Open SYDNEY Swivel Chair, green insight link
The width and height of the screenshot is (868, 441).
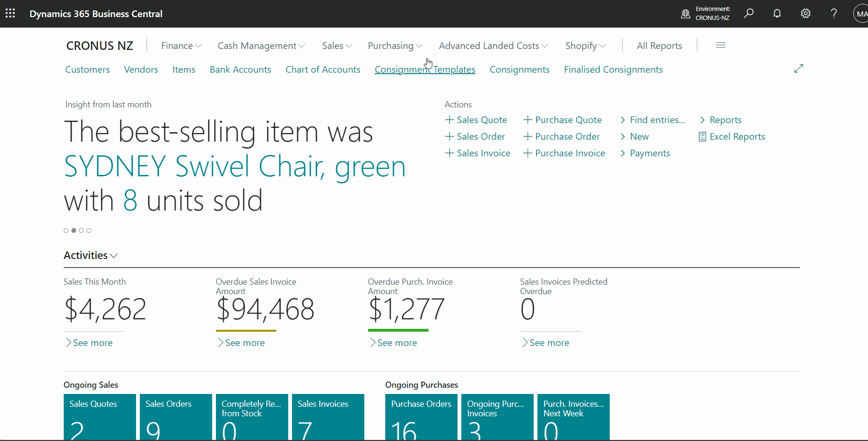235,166
